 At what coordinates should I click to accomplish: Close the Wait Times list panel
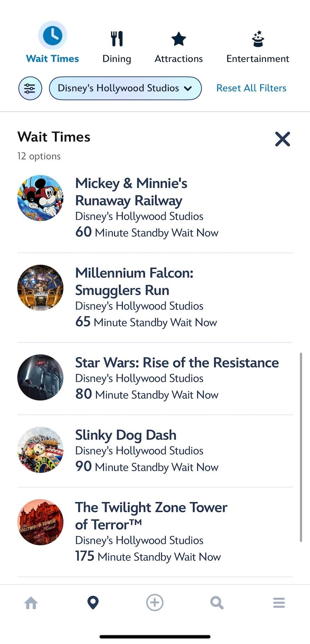pyautogui.click(x=282, y=139)
